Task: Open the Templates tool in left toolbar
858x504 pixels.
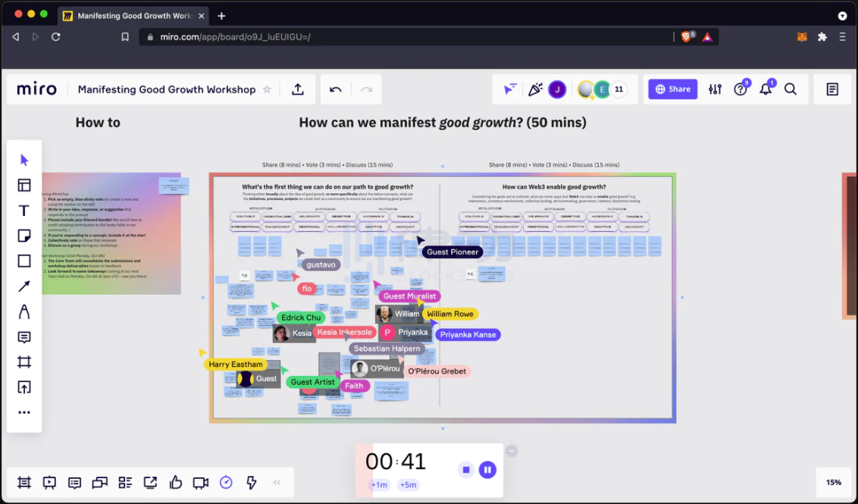Action: (24, 186)
